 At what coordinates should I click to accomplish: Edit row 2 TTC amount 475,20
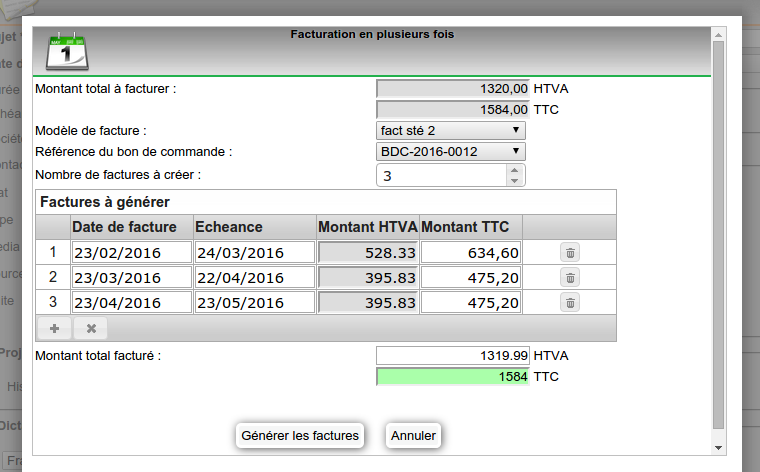point(471,278)
